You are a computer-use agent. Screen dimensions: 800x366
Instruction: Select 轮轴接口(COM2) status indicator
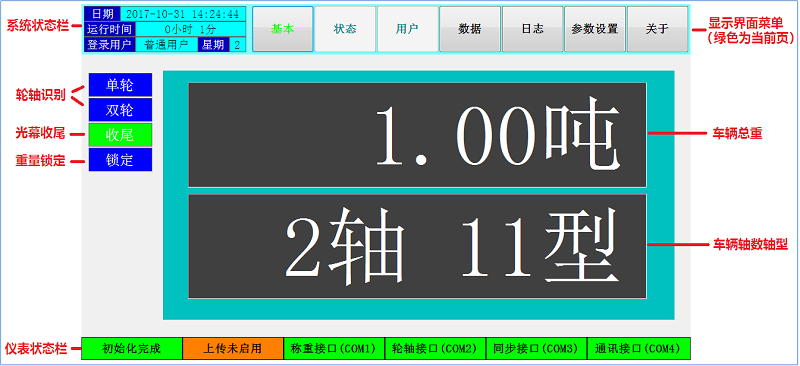pos(435,349)
